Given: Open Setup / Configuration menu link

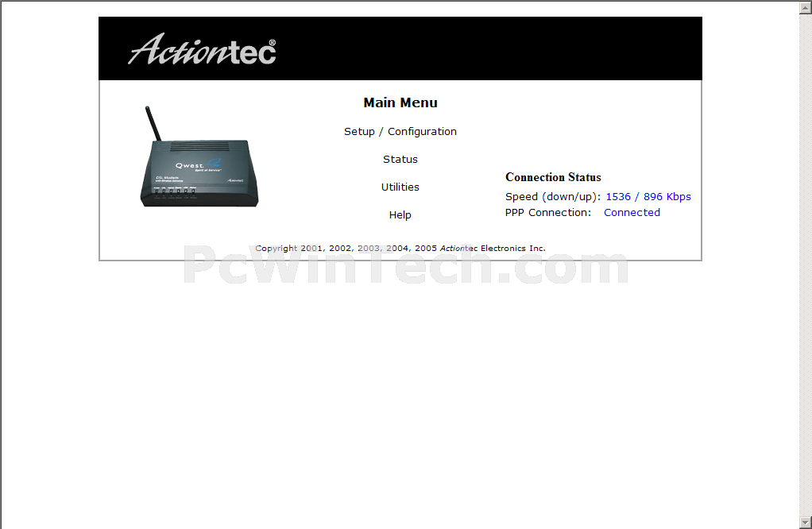Looking at the screenshot, I should [x=400, y=132].
